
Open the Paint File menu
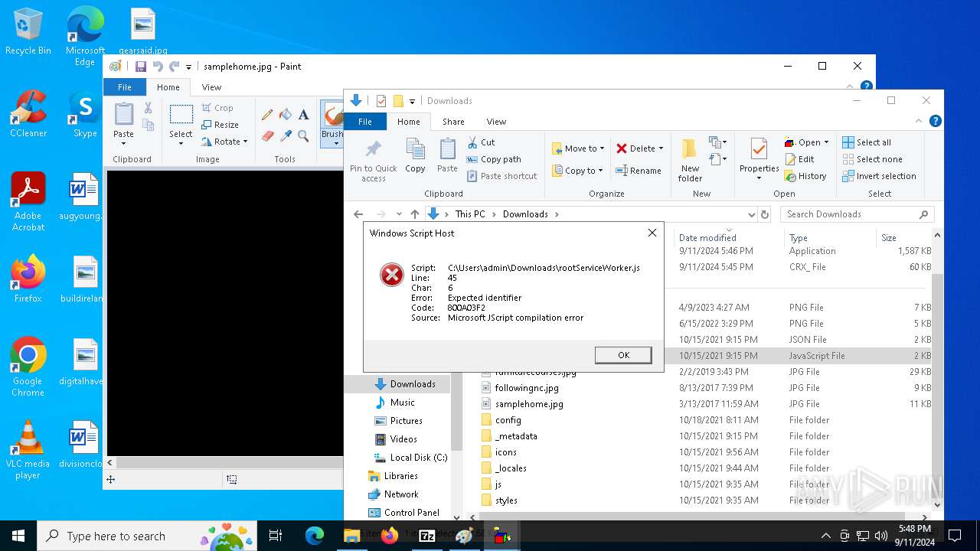click(124, 87)
